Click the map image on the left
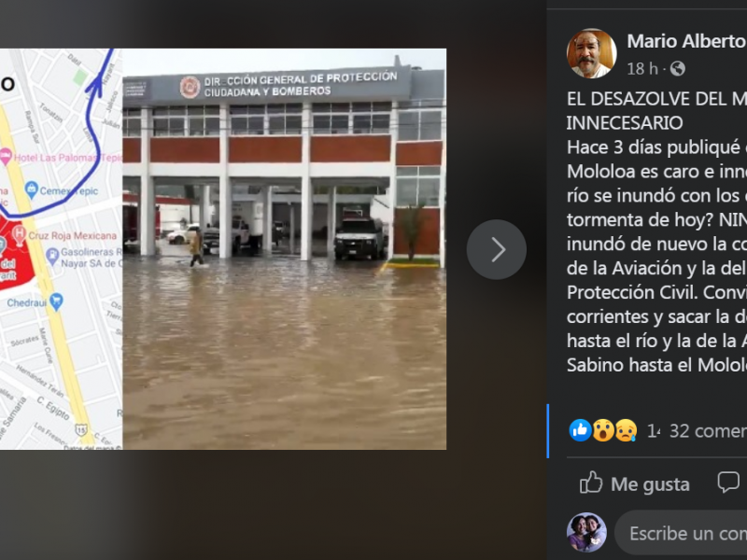Image resolution: width=747 pixels, height=560 pixels. pos(61,249)
